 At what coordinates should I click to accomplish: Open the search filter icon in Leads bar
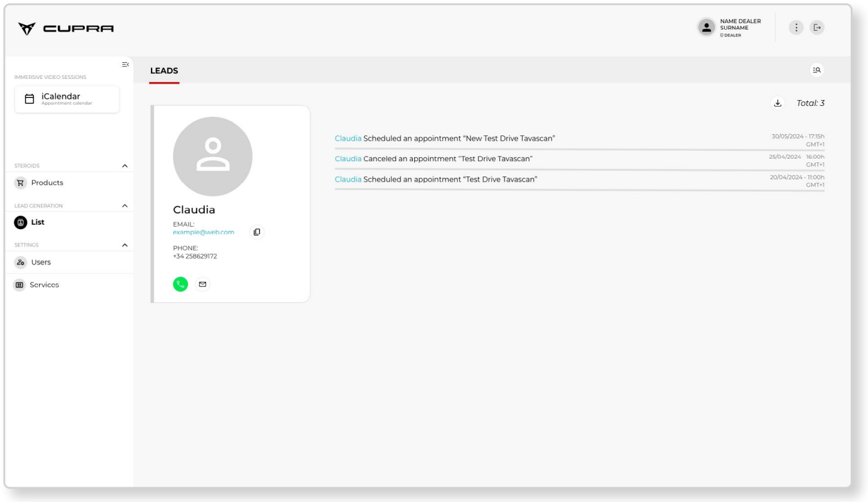pyautogui.click(x=817, y=70)
